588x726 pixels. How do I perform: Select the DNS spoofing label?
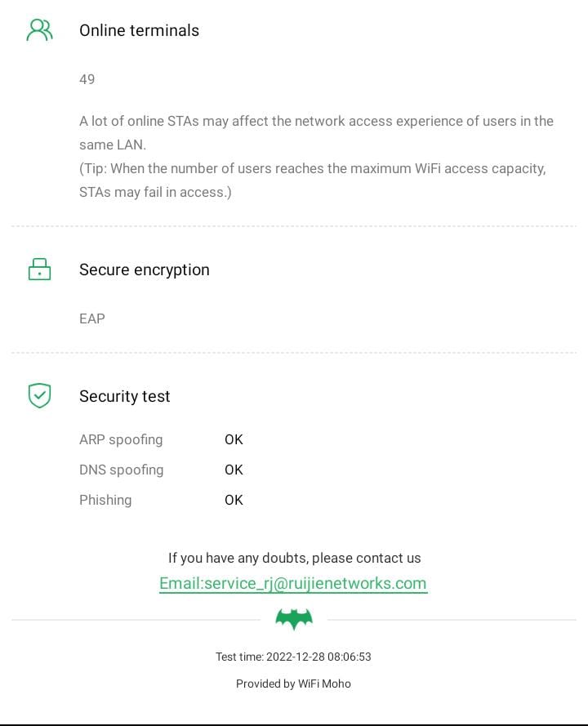click(x=121, y=470)
